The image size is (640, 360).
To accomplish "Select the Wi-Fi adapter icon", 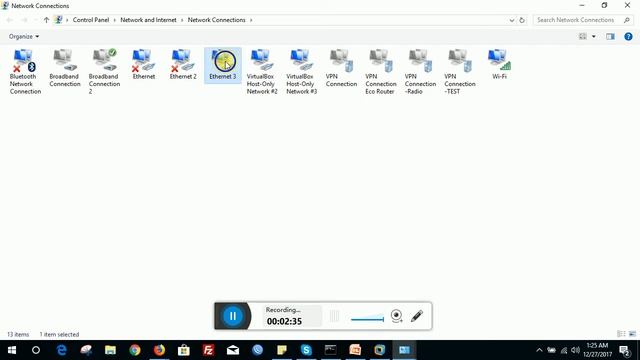I will (x=499, y=64).
